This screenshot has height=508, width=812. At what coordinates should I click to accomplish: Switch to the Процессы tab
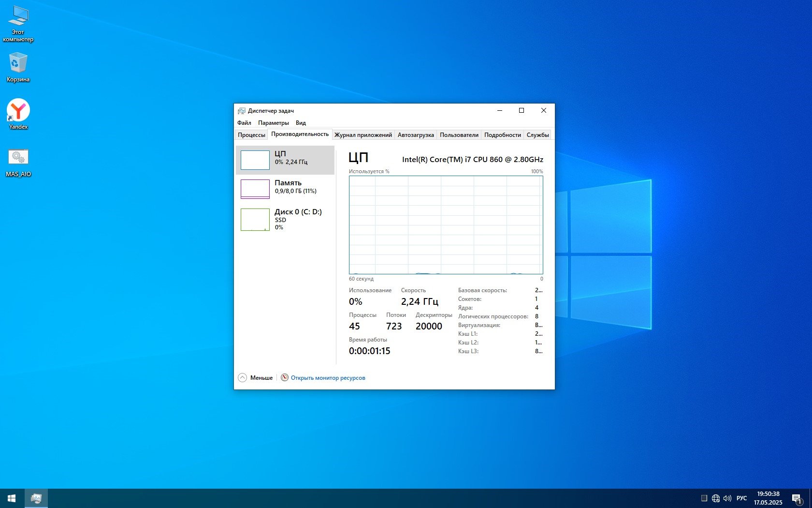[x=251, y=135]
